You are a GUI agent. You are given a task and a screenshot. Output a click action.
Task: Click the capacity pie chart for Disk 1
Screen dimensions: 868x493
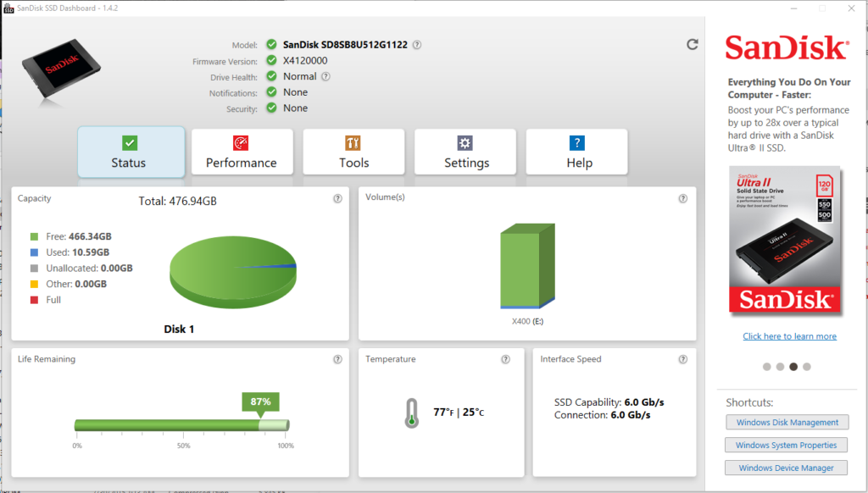233,272
